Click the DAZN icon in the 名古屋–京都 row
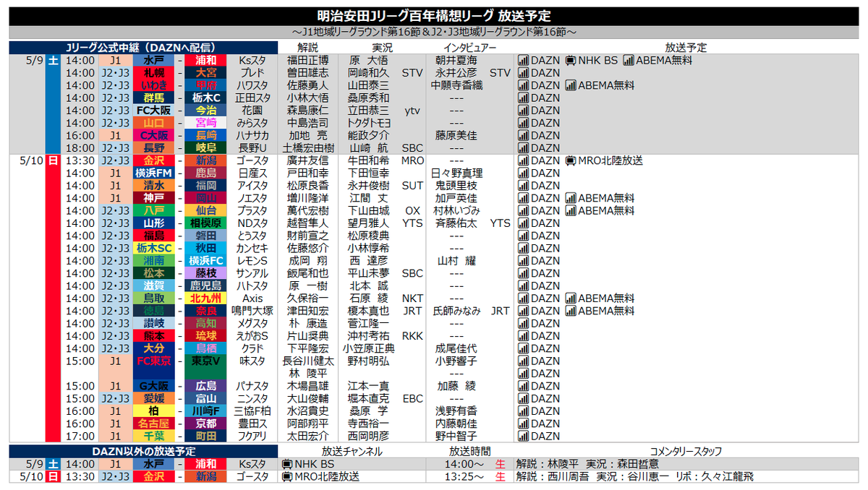 coord(524,424)
